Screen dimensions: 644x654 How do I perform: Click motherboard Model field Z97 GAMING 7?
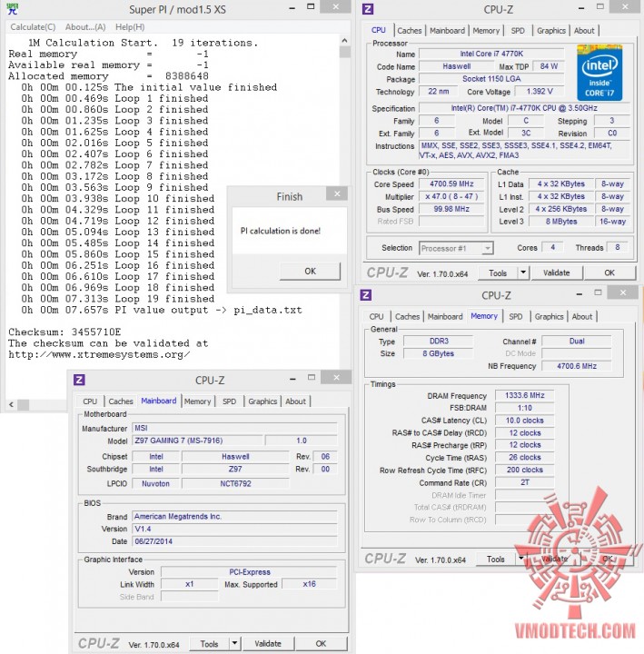point(198,441)
